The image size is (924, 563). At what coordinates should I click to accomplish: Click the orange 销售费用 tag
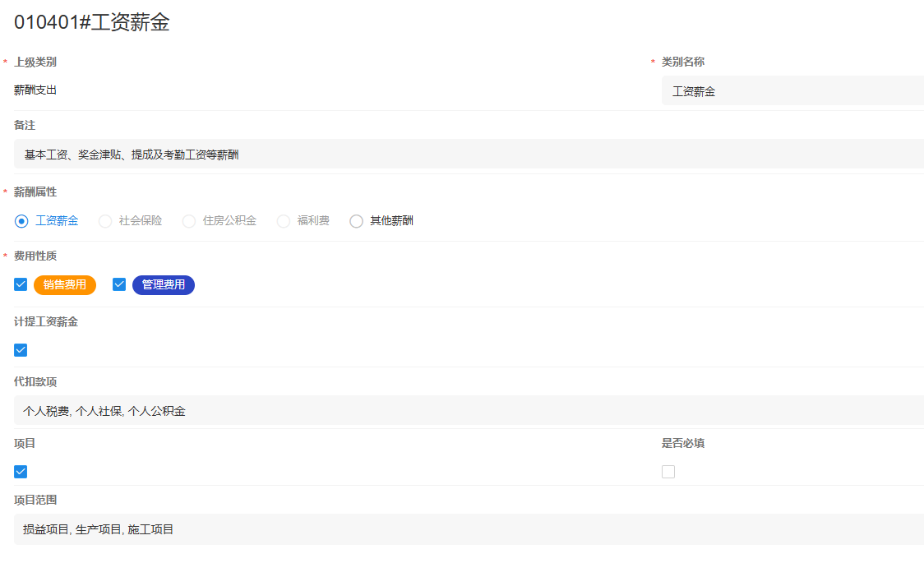click(65, 285)
